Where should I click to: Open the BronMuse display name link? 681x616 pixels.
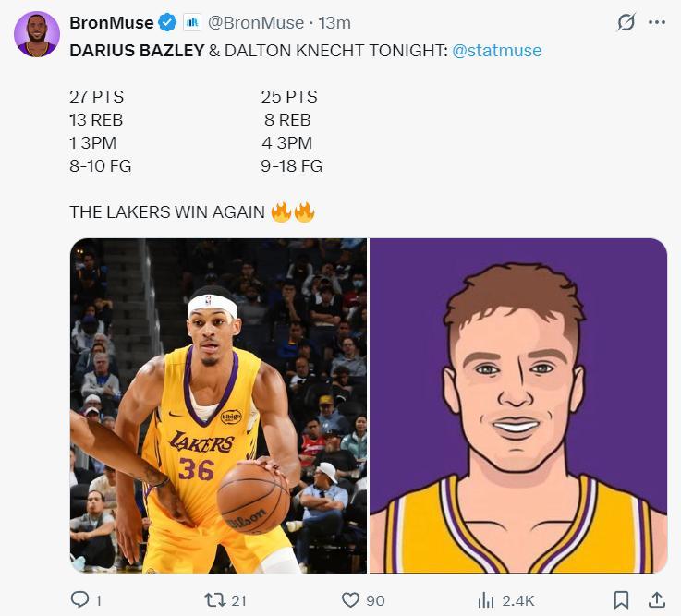pyautogui.click(x=111, y=22)
